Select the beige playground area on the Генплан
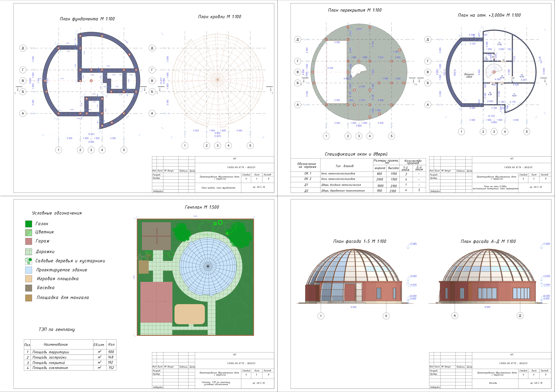555x392 pixels. point(190,314)
